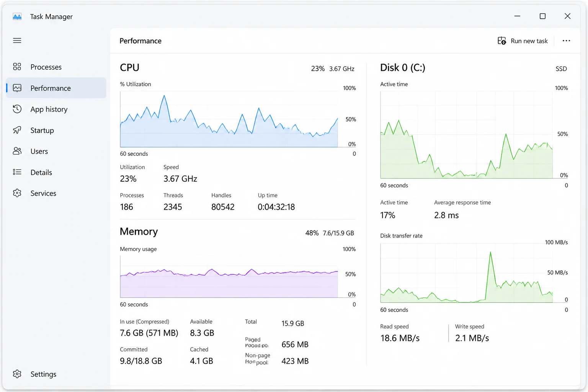The height and width of the screenshot is (392, 588).
Task: Click the Memory usage graph
Action: tap(229, 277)
